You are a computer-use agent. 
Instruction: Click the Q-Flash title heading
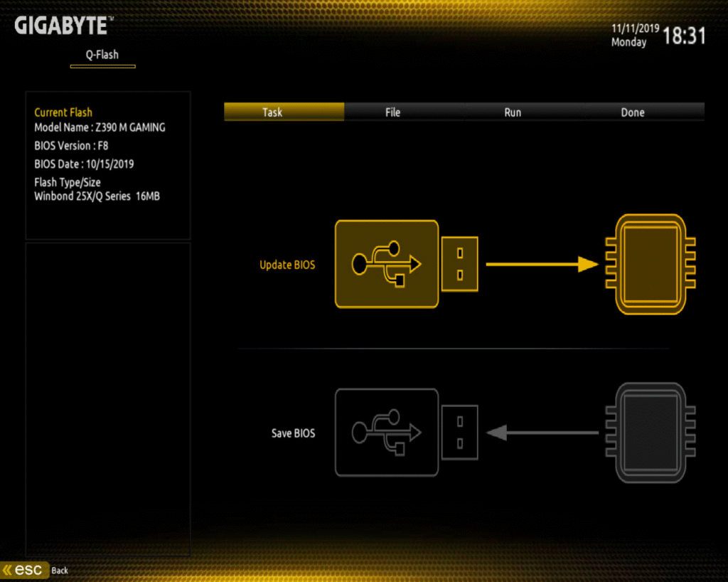coord(102,55)
